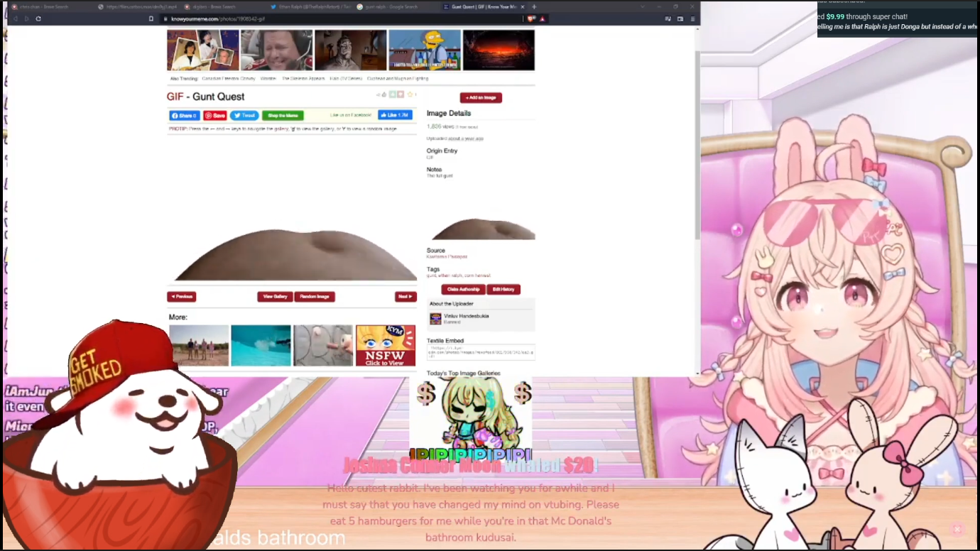Click the Facebook Like 1.7M button
The image size is (980, 551).
coord(395,115)
